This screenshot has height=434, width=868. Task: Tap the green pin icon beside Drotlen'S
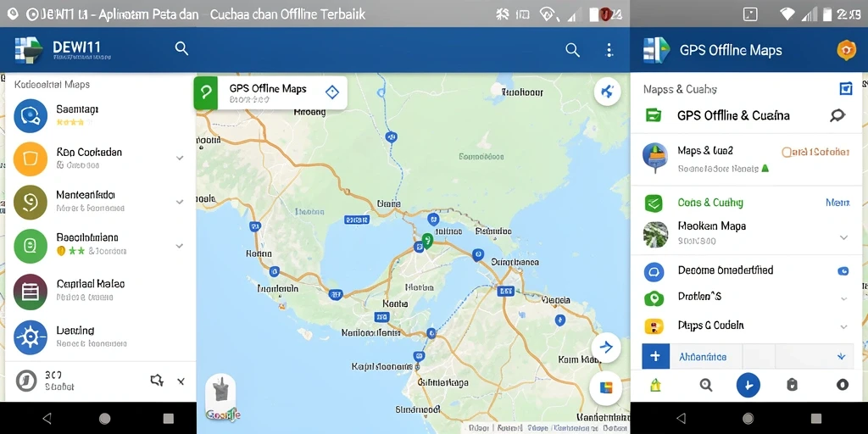654,299
